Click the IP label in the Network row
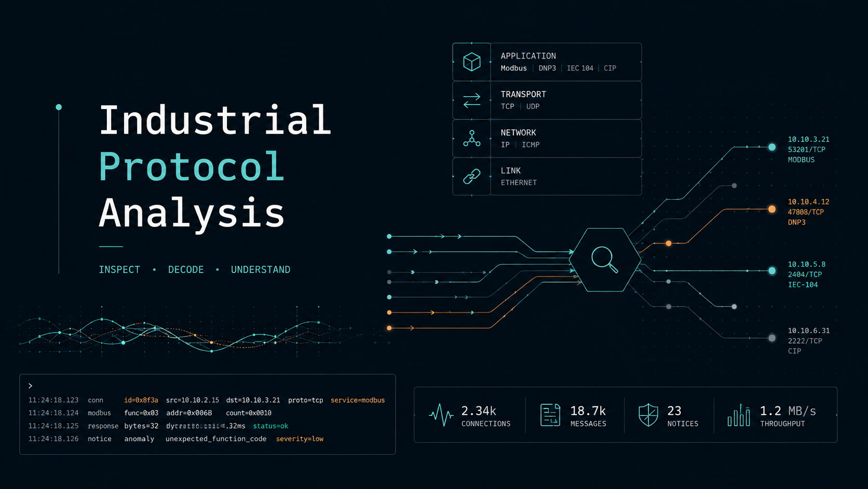 [505, 145]
